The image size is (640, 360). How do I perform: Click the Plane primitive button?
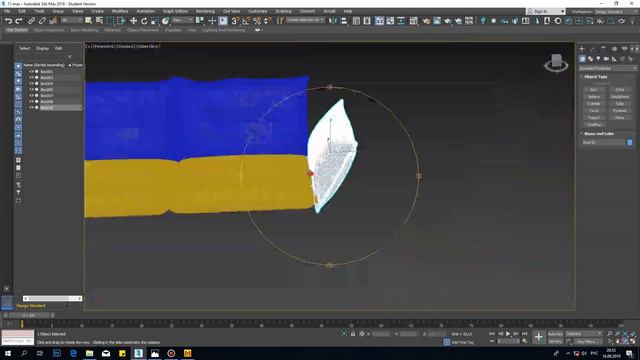[620, 118]
